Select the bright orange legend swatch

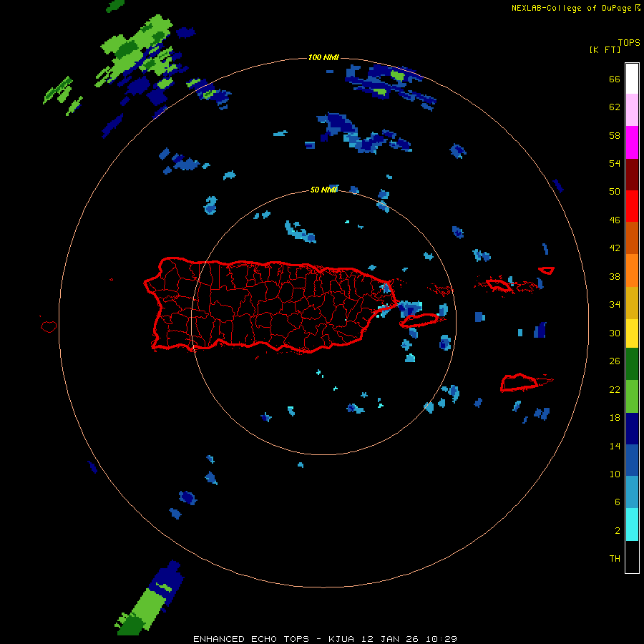click(x=632, y=270)
